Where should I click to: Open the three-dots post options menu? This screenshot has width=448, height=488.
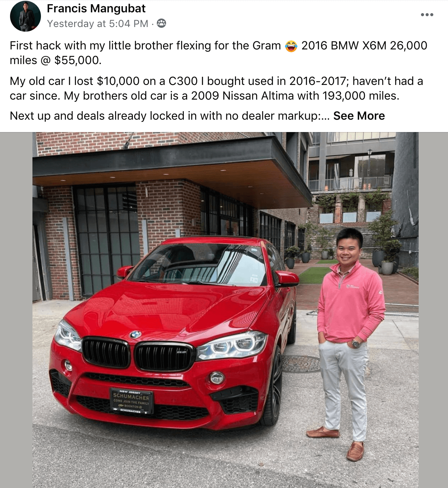click(427, 15)
